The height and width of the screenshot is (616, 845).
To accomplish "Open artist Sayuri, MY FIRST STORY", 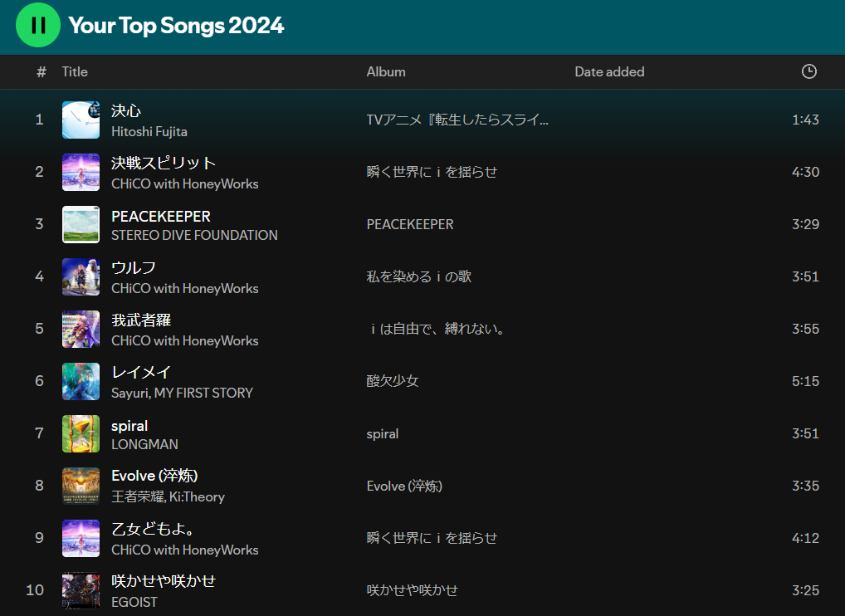I will tap(182, 393).
